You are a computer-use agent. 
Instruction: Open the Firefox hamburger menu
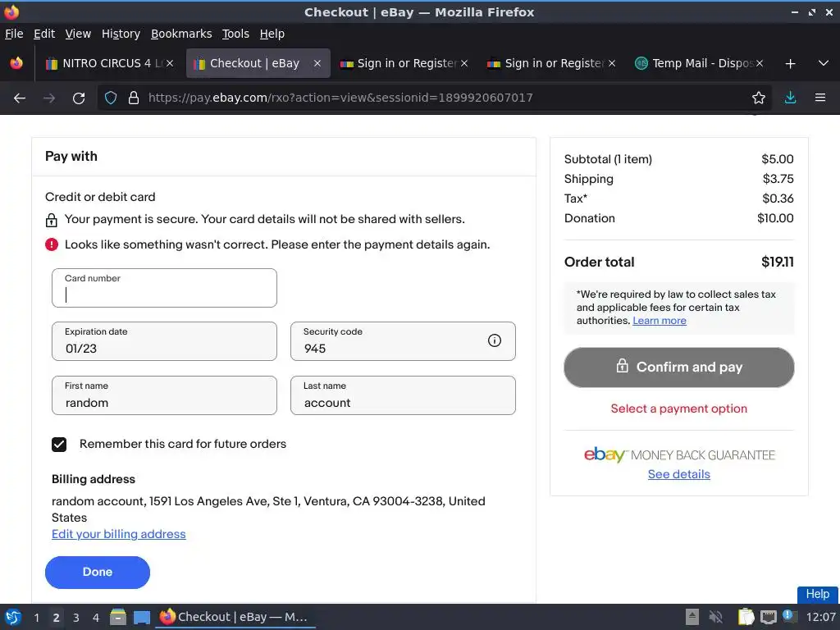pos(820,98)
